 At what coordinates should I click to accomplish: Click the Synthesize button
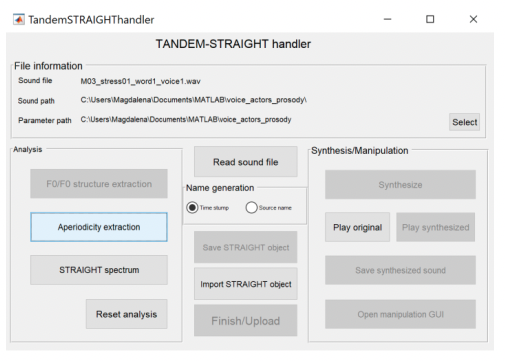[x=400, y=185]
